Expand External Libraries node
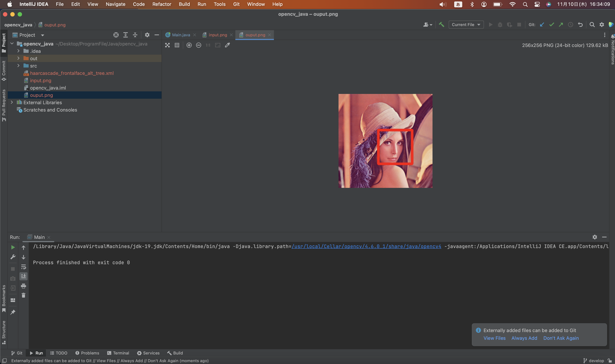 pos(12,103)
